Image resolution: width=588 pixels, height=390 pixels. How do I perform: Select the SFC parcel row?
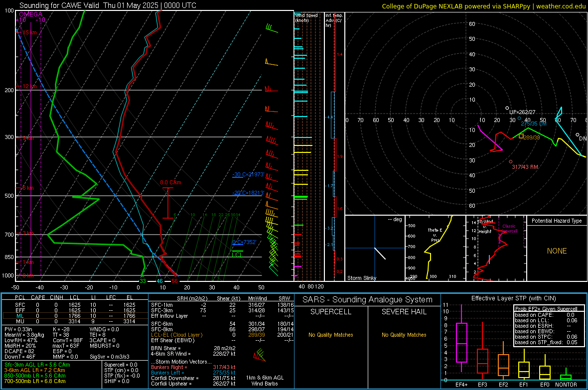pyautogui.click(x=75, y=305)
